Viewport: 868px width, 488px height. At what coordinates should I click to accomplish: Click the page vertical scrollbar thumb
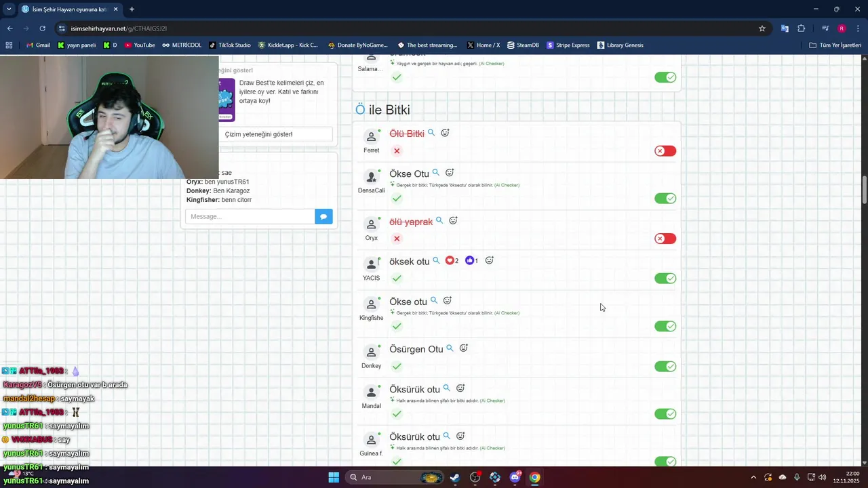click(x=864, y=189)
